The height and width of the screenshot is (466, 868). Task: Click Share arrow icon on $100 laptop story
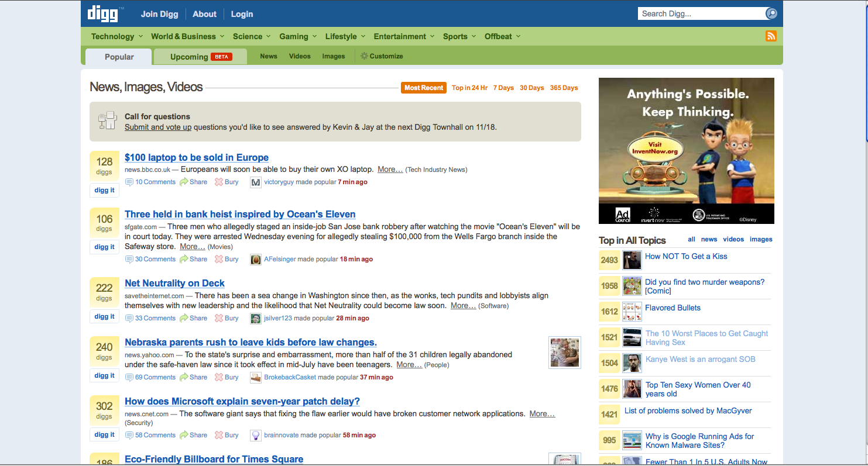(x=184, y=182)
